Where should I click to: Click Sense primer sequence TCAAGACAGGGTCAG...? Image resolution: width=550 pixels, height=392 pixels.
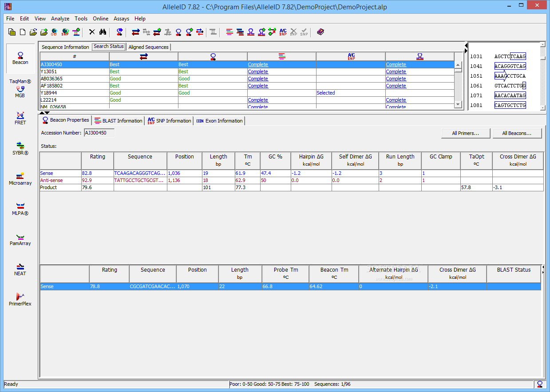140,173
